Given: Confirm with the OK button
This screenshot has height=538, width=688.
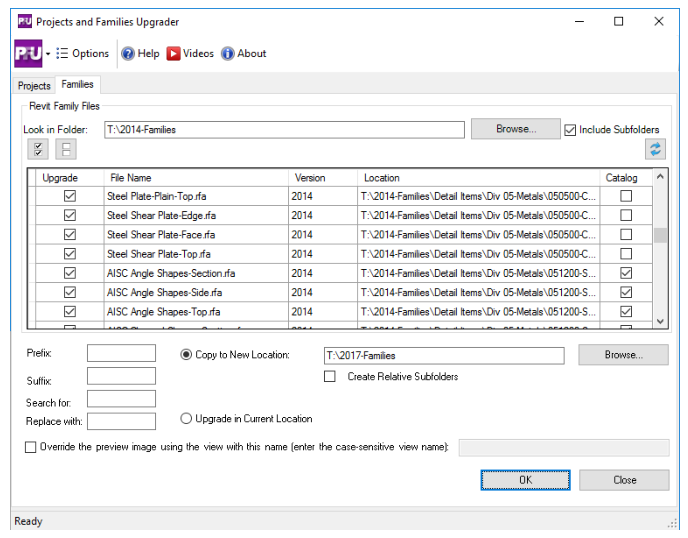Looking at the screenshot, I should pyautogui.click(x=525, y=480).
